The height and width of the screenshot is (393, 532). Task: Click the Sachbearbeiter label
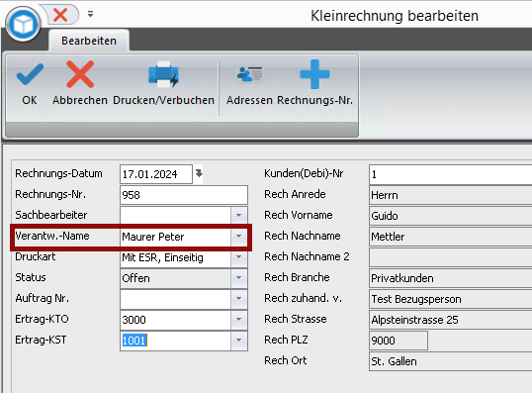[51, 215]
